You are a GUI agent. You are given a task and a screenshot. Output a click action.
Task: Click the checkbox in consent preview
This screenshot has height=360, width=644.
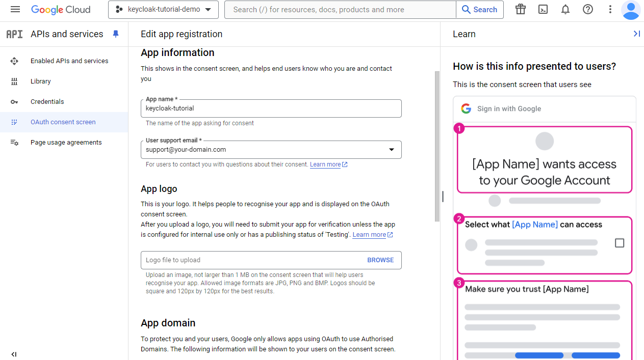[620, 243]
